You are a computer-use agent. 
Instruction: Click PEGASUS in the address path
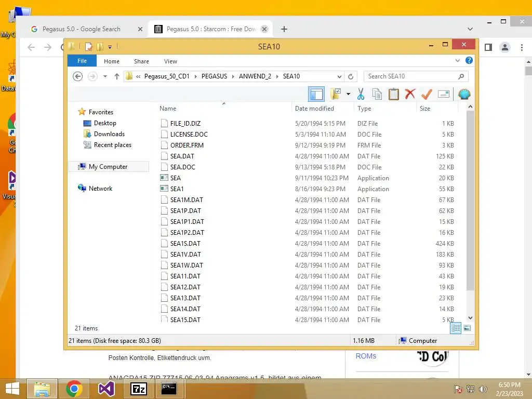click(x=214, y=76)
